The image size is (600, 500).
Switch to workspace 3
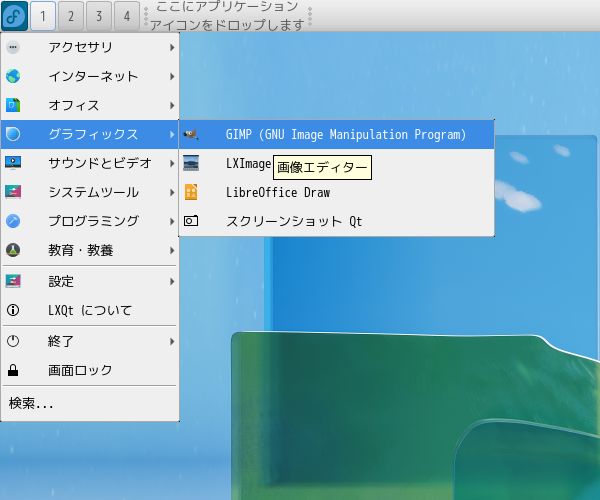coord(99,16)
